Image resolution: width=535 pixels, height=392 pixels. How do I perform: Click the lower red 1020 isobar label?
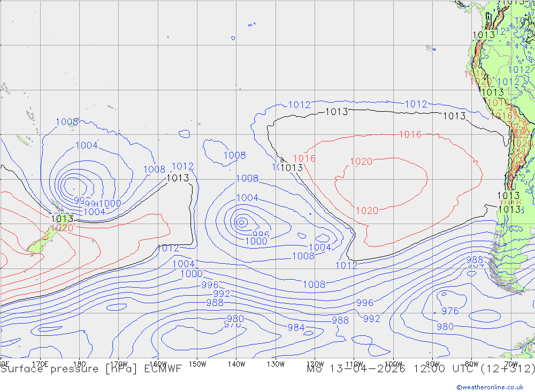coord(367,211)
